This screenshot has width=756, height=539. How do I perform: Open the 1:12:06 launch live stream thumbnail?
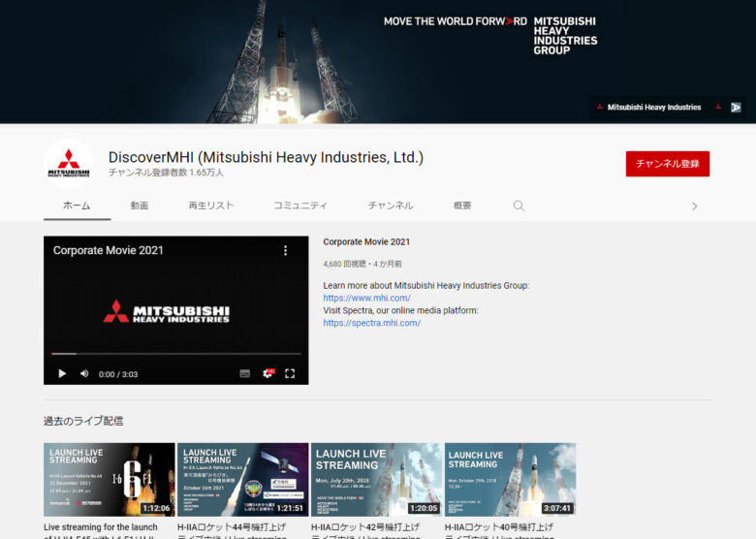pyautogui.click(x=110, y=480)
